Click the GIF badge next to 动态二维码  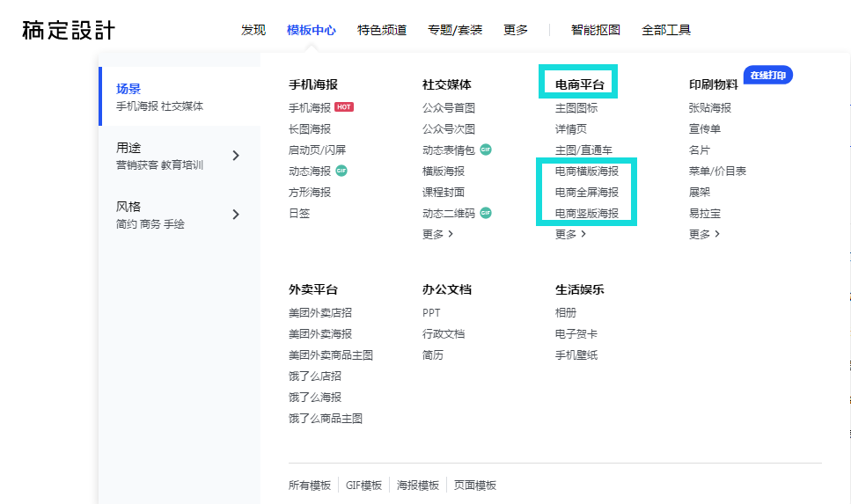[486, 213]
